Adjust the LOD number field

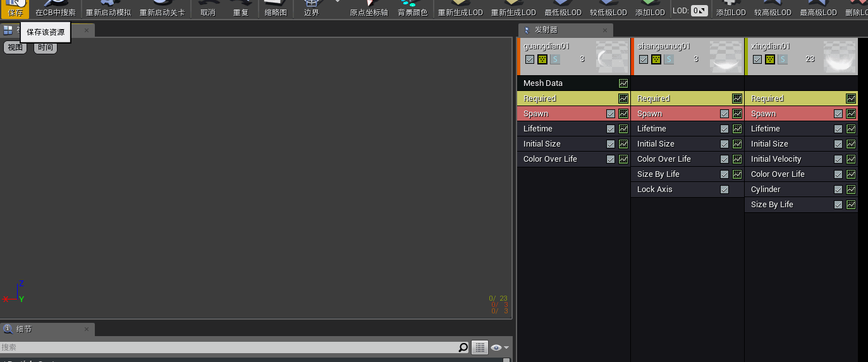[699, 11]
